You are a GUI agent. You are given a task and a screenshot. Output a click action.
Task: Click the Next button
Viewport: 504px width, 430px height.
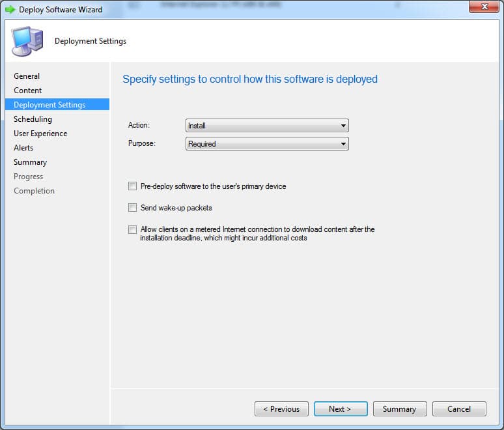[341, 408]
